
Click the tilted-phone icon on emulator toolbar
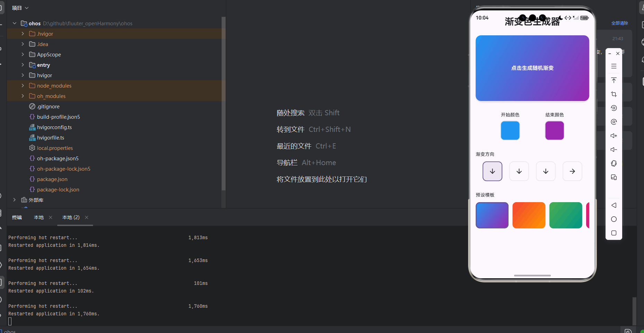(614, 163)
